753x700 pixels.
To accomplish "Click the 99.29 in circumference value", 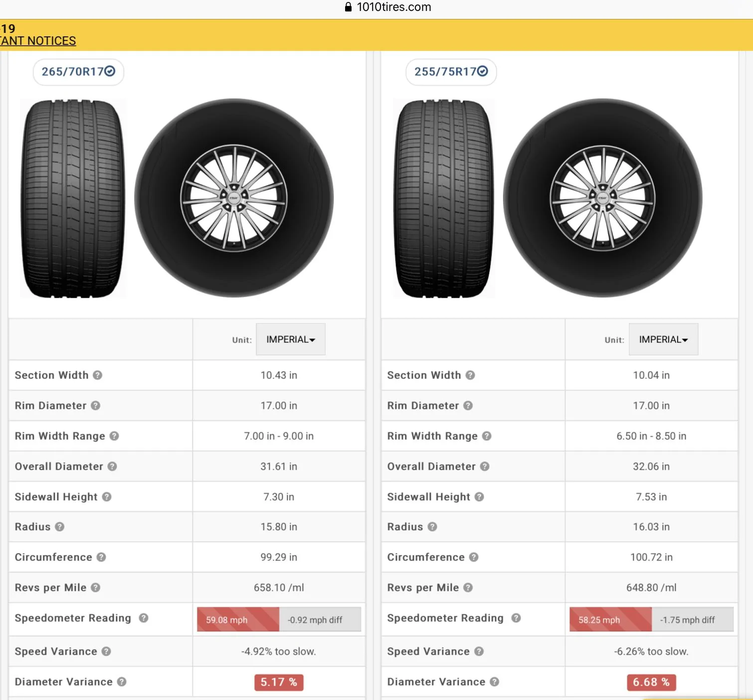I will (x=279, y=557).
